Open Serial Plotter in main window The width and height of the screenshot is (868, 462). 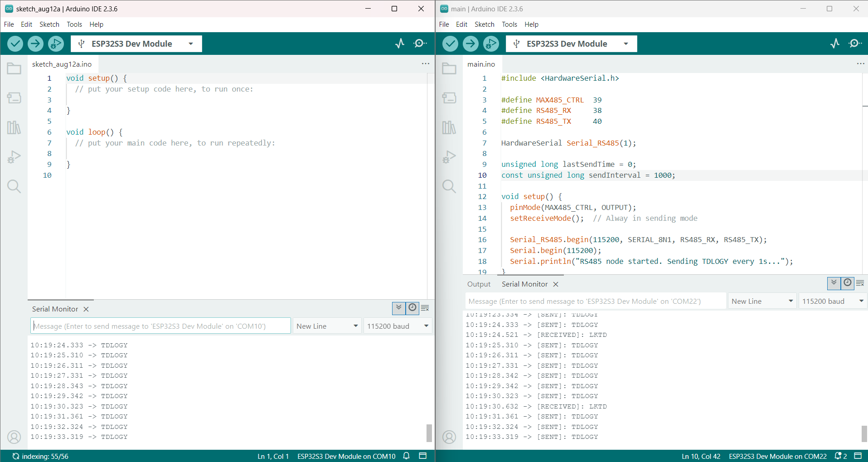835,44
